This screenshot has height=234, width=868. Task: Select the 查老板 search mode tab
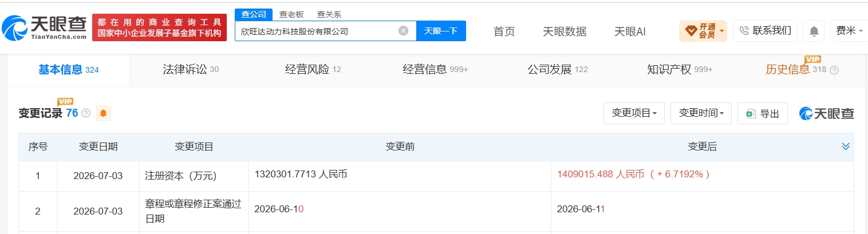click(x=291, y=14)
